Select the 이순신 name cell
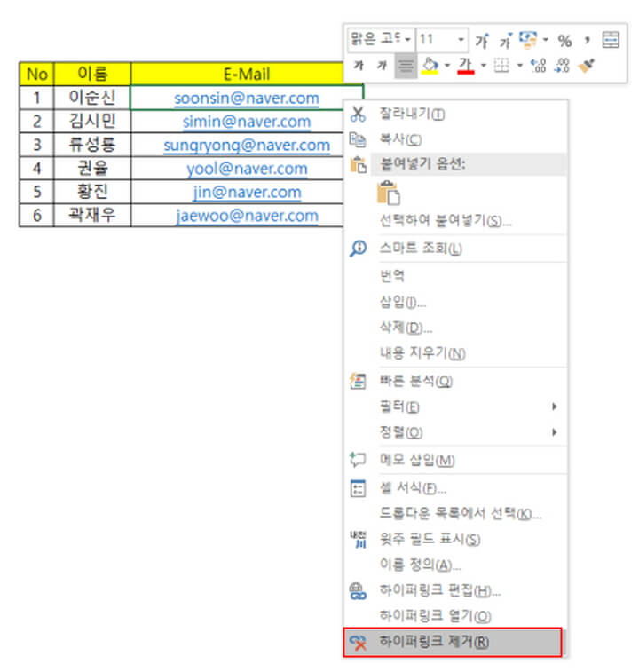Image resolution: width=639 pixels, height=672 pixels. click(92, 98)
